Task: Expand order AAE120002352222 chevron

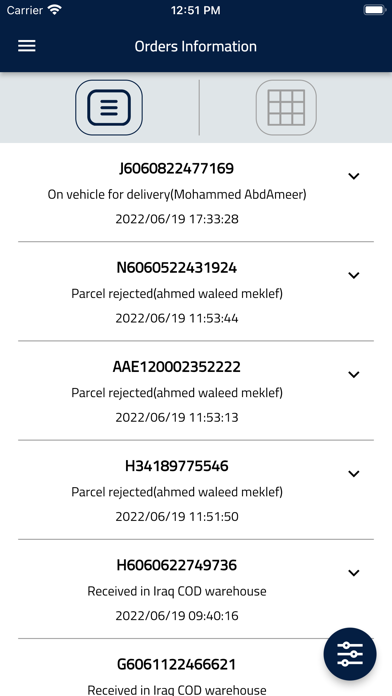Action: [353, 374]
